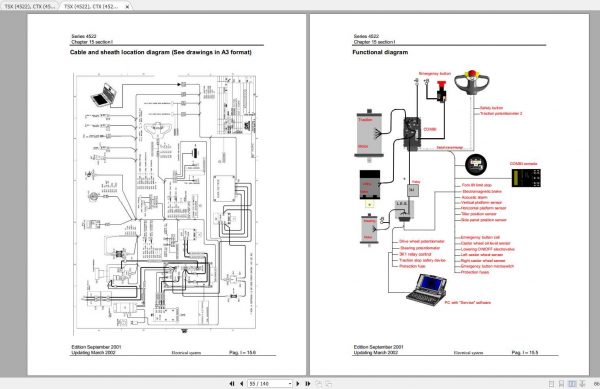Click the 'PC with Service software' caption

tap(467, 303)
